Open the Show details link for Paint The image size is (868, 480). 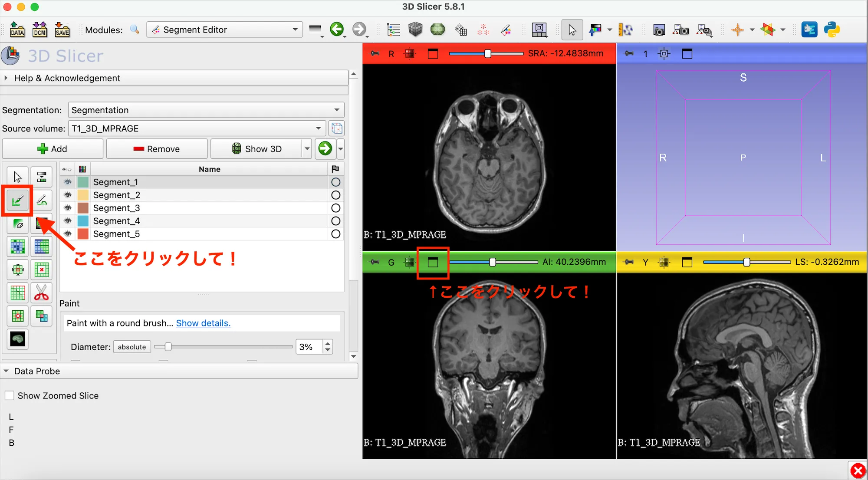click(203, 323)
